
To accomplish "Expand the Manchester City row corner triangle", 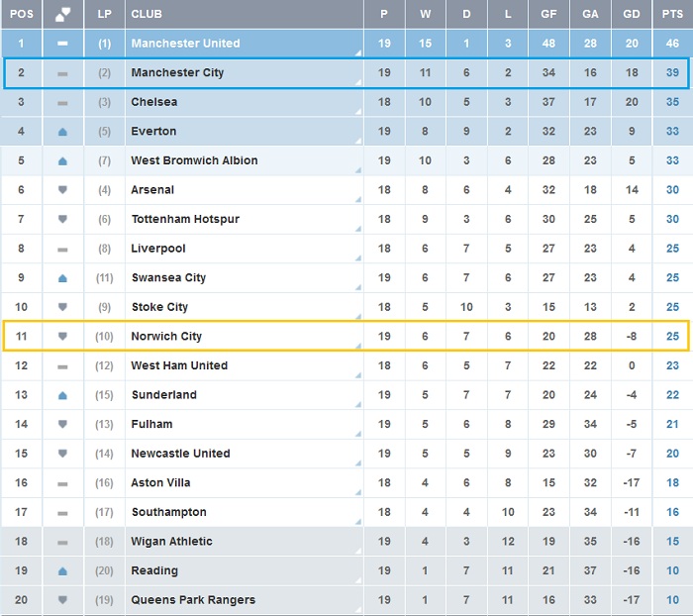I will coord(358,82).
